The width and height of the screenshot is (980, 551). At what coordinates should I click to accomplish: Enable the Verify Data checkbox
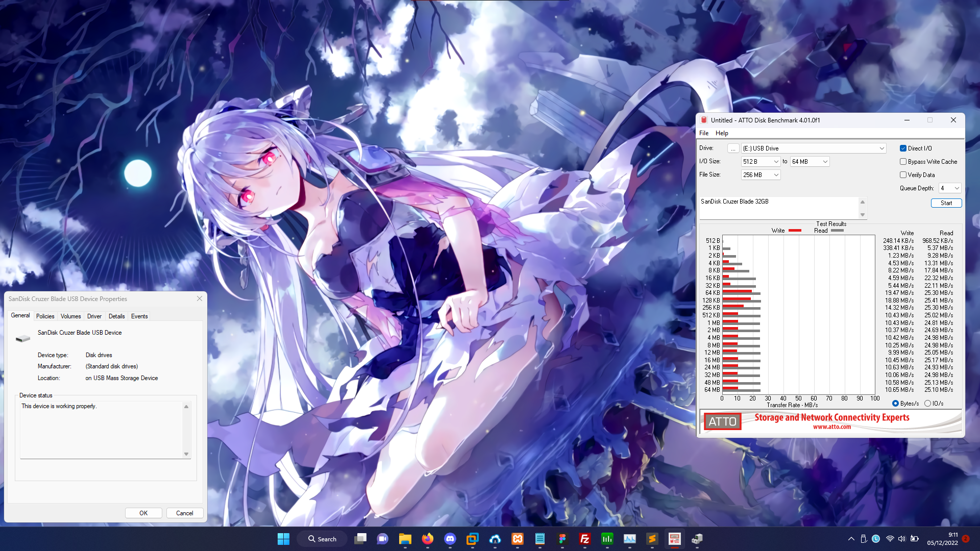pyautogui.click(x=903, y=175)
